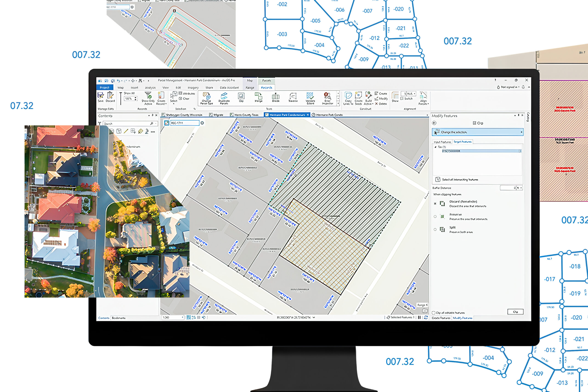Choose the Preserve overlapping features radio button
This screenshot has width=588, height=392.
coord(435,217)
